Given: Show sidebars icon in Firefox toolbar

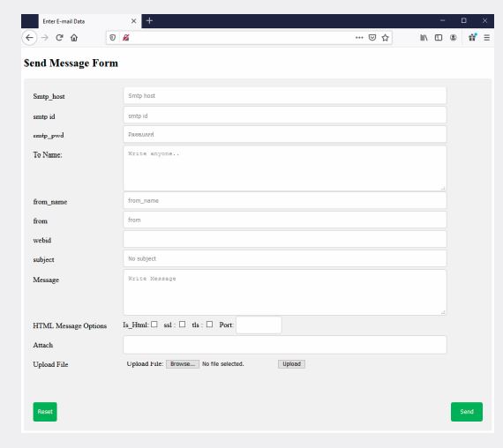Looking at the screenshot, I should tap(439, 38).
